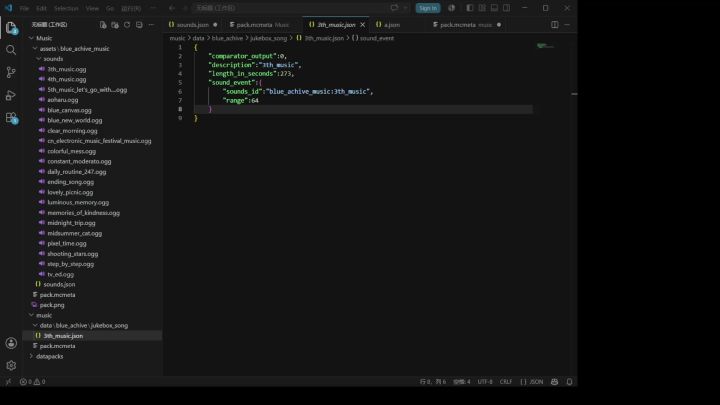Open the Run and Debug view
Image resolution: width=720 pixels, height=405 pixels.
click(x=11, y=95)
